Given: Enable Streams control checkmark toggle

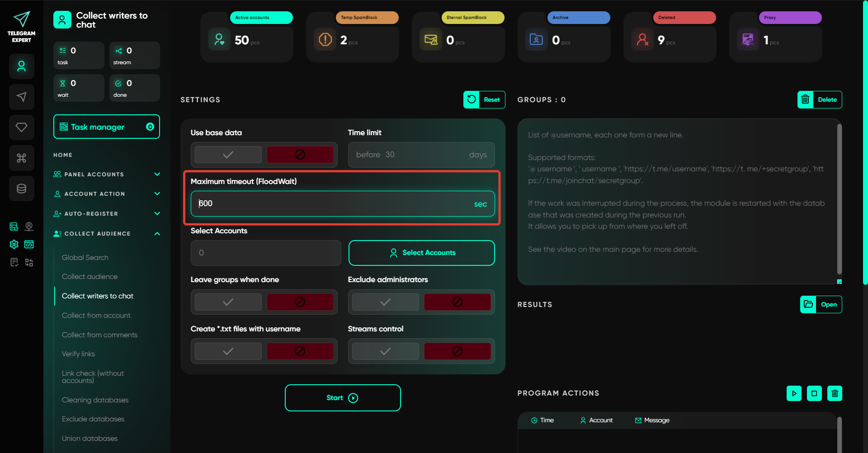Looking at the screenshot, I should (385, 351).
